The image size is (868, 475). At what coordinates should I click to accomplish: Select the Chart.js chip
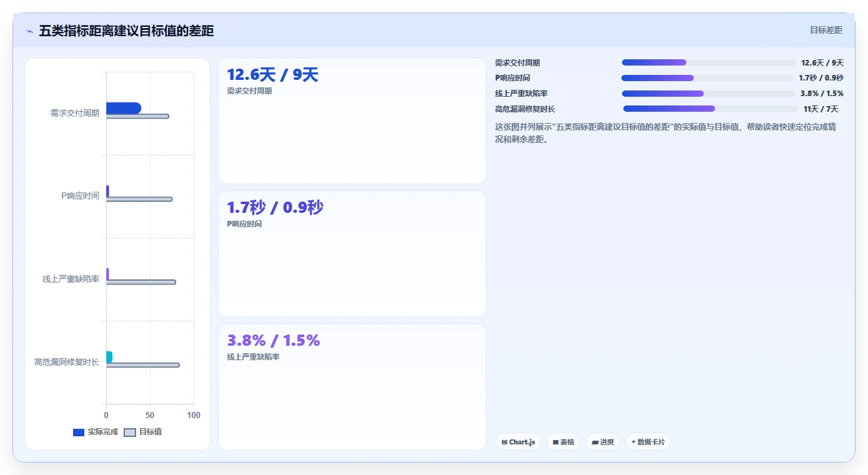[518, 442]
